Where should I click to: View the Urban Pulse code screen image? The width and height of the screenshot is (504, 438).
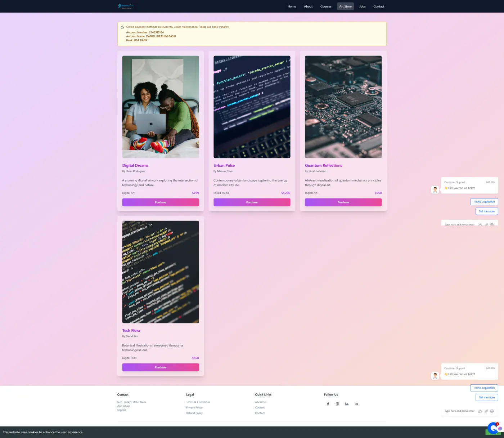pyautogui.click(x=252, y=107)
